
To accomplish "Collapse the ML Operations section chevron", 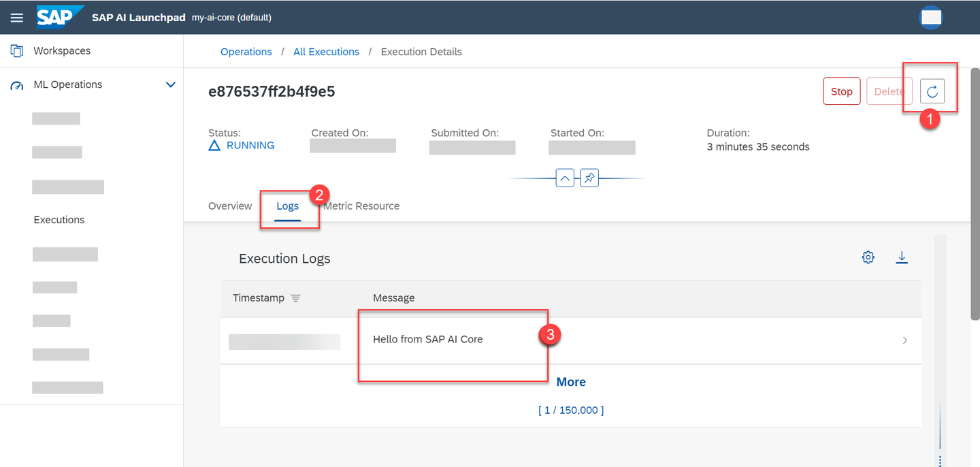I will (171, 85).
